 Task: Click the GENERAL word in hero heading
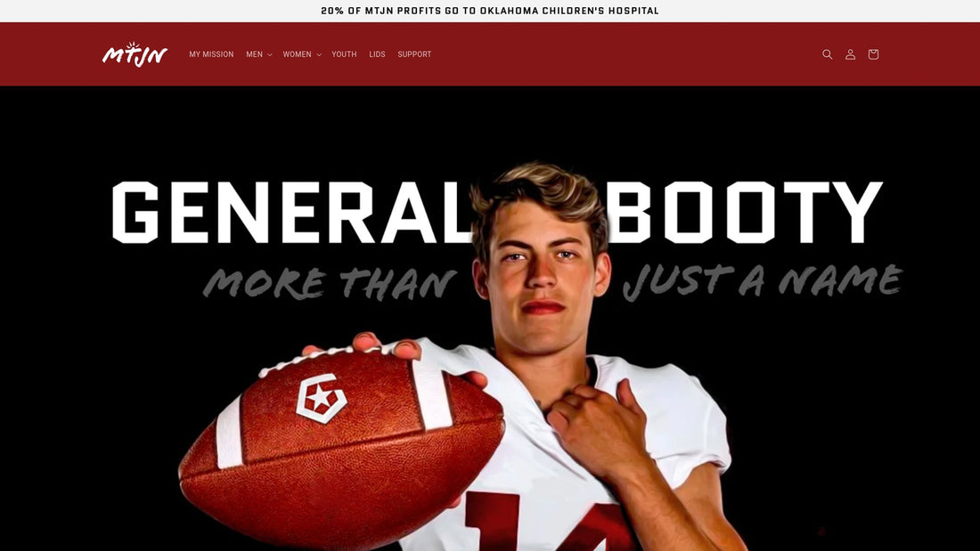(292, 213)
